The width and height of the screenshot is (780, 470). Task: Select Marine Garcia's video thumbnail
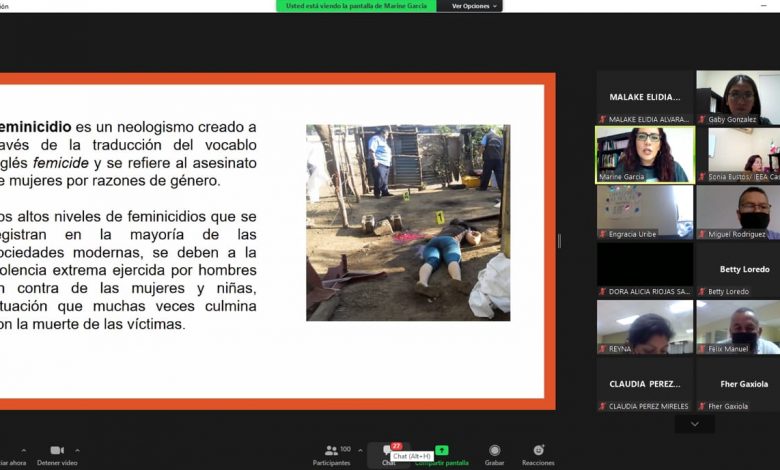(x=644, y=154)
